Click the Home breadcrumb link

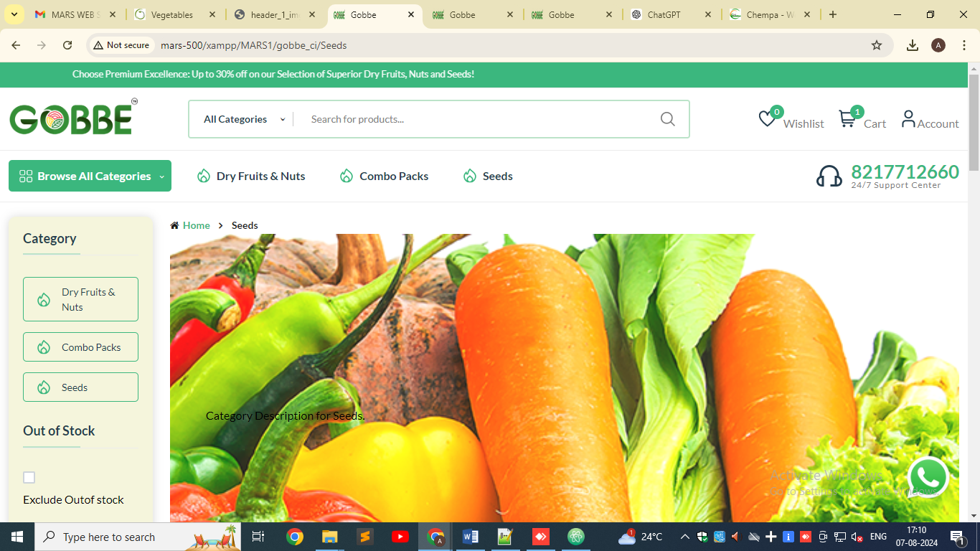tap(196, 225)
